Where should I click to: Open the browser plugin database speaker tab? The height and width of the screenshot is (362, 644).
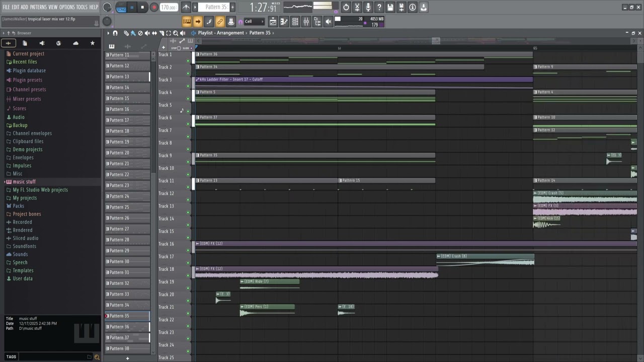tap(42, 43)
